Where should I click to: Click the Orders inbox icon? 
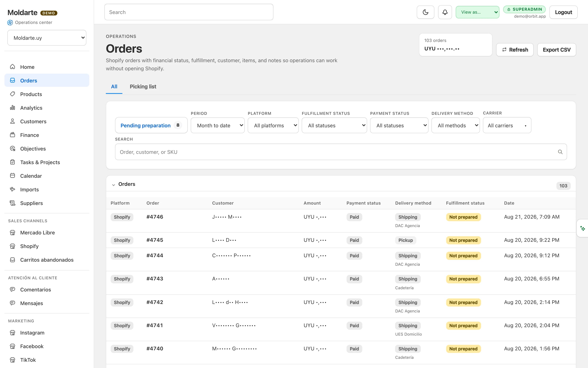tap(12, 80)
